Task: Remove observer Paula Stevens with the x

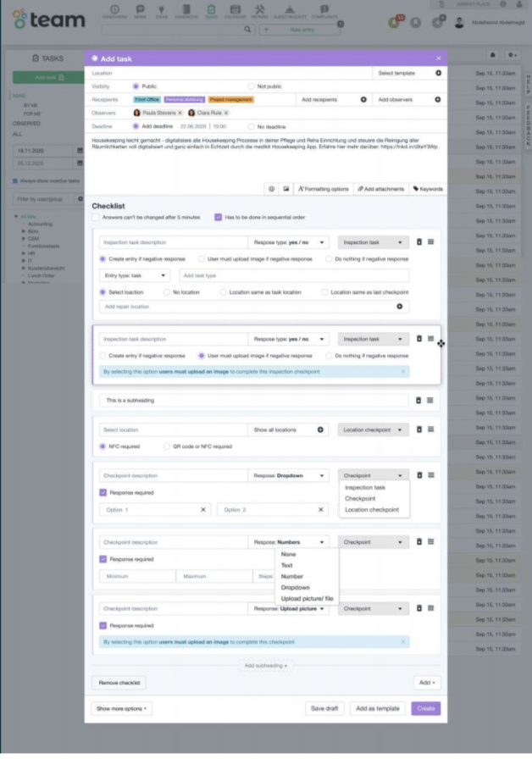Action: (180, 113)
